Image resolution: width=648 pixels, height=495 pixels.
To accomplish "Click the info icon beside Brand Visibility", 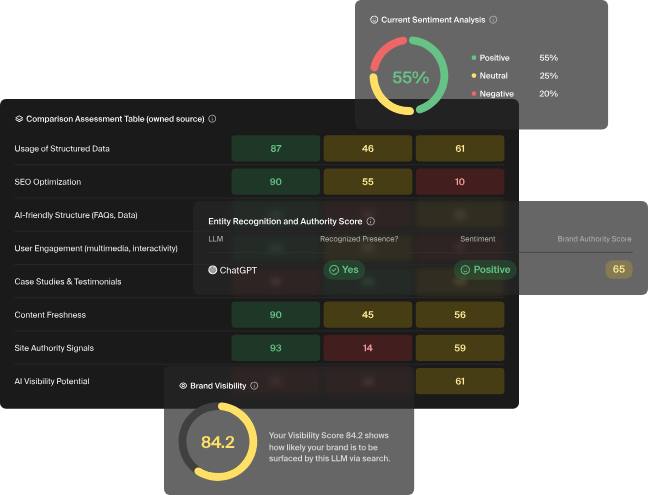I will coord(254,385).
